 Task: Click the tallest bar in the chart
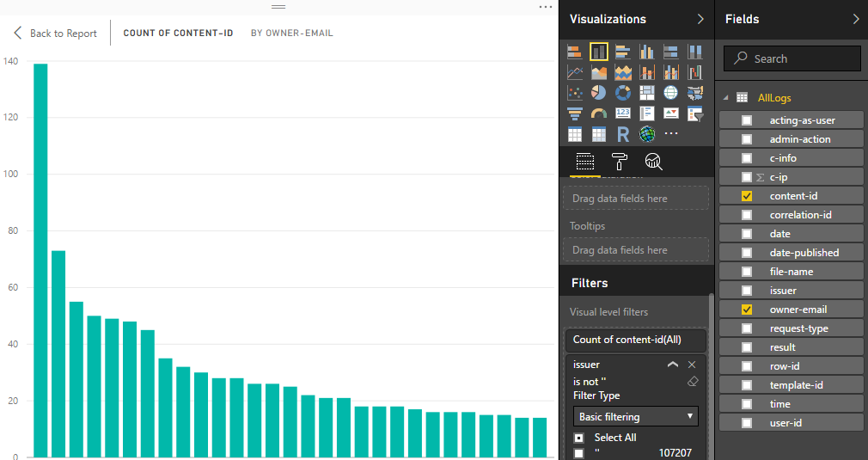(x=40, y=258)
